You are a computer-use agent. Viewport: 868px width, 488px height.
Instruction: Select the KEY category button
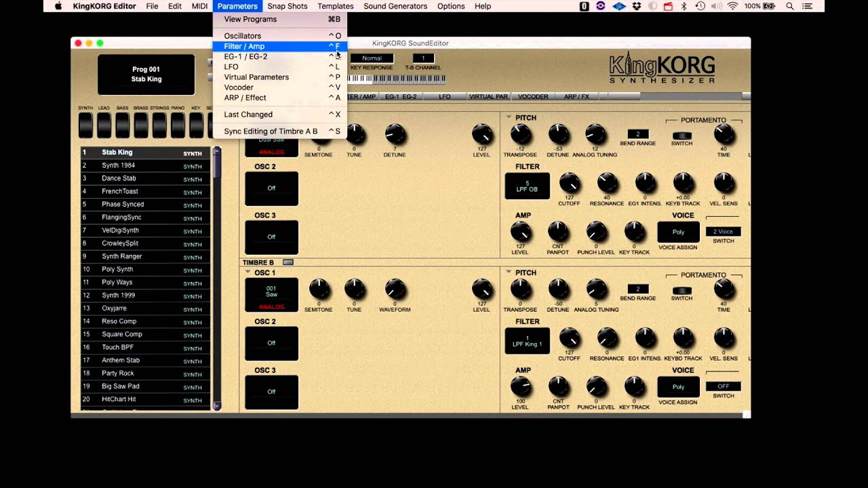tap(196, 125)
